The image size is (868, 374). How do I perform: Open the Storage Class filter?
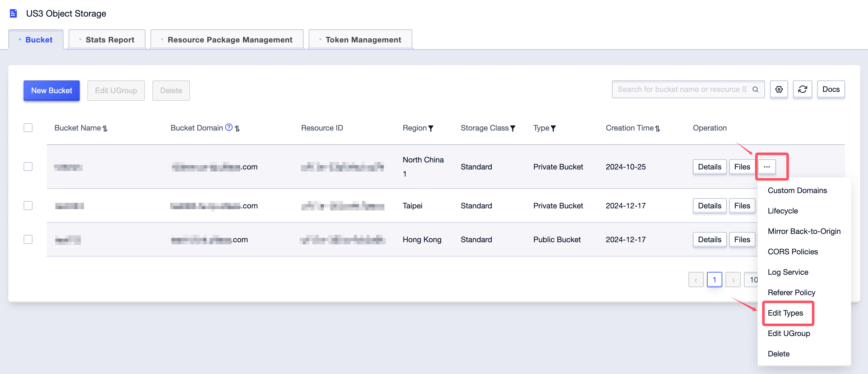click(512, 129)
